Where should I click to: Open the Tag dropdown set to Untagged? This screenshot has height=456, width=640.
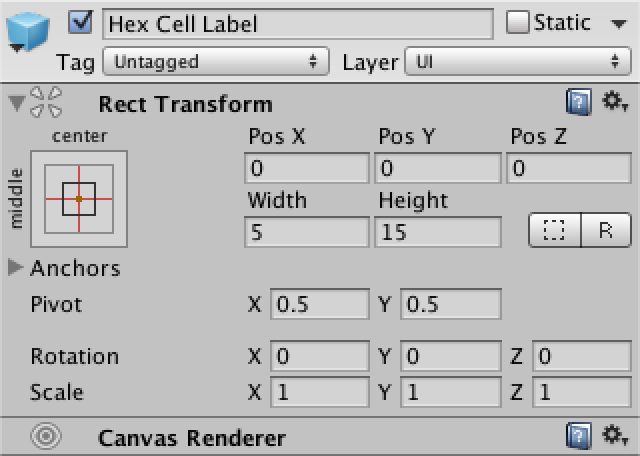pos(216,62)
